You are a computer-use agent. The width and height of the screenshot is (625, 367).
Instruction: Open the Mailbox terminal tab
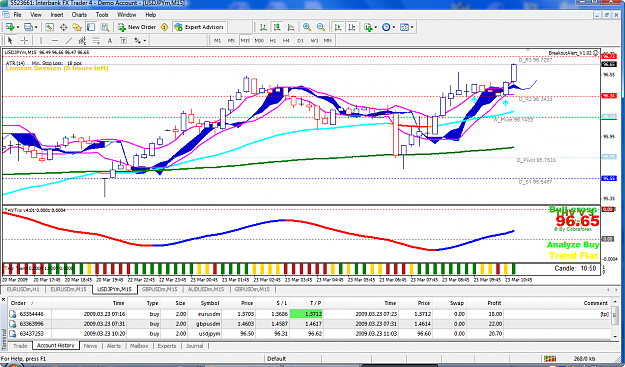139,345
